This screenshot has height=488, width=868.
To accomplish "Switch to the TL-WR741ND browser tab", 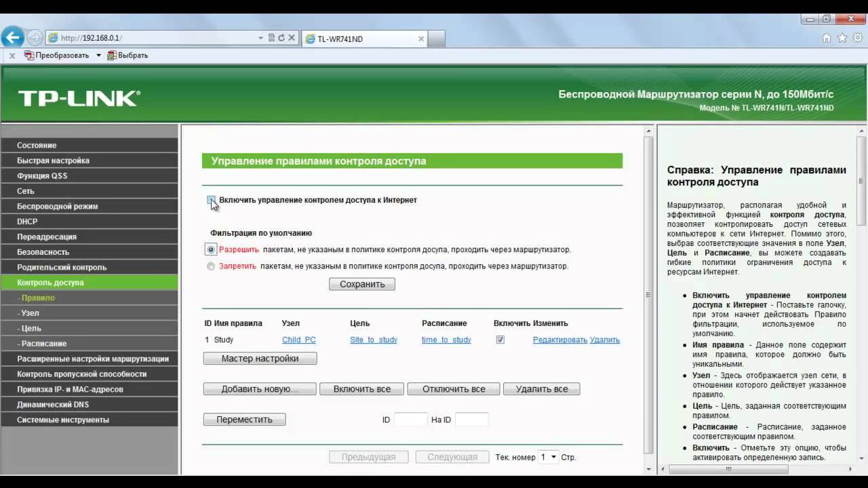I will point(363,39).
